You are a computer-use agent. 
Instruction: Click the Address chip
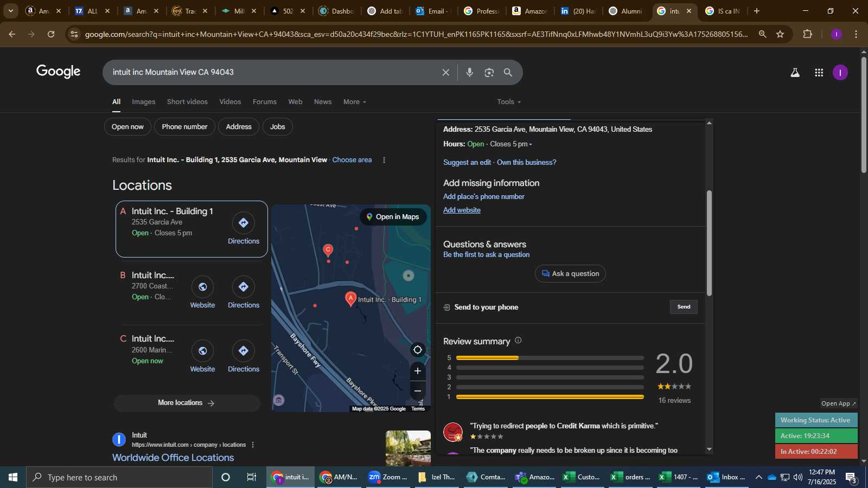click(x=239, y=127)
